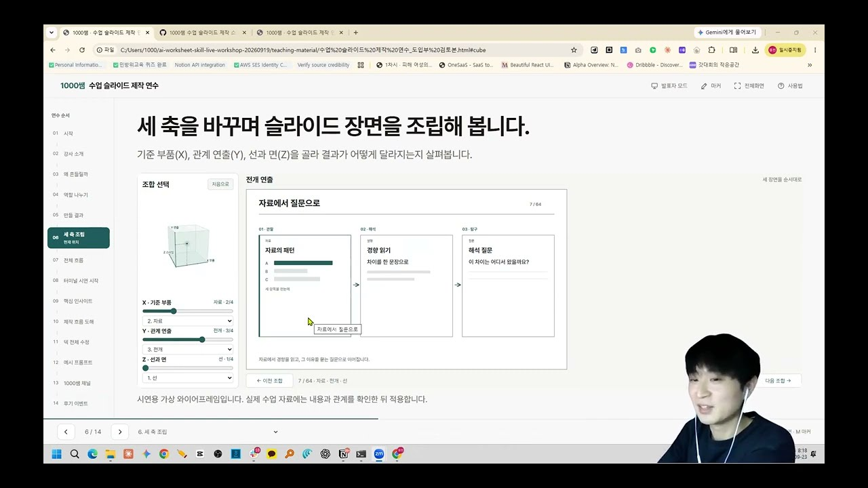Switch to the GitHub browser tab

201,33
